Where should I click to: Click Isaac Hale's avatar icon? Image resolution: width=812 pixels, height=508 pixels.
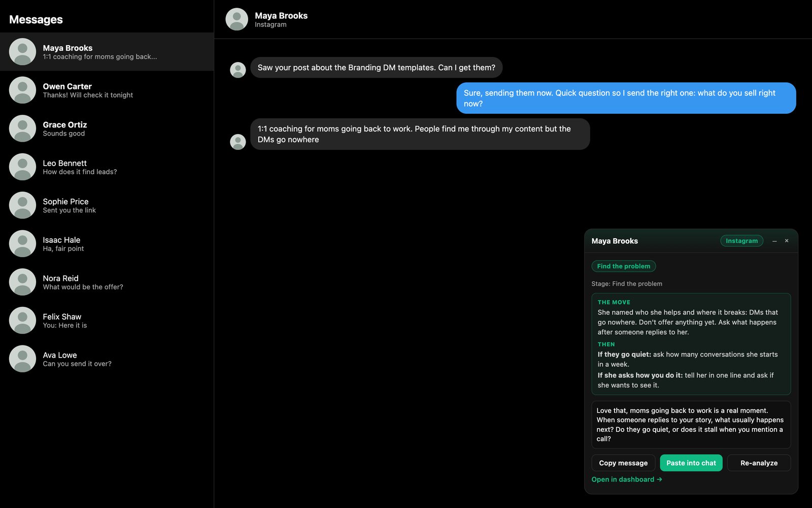22,243
